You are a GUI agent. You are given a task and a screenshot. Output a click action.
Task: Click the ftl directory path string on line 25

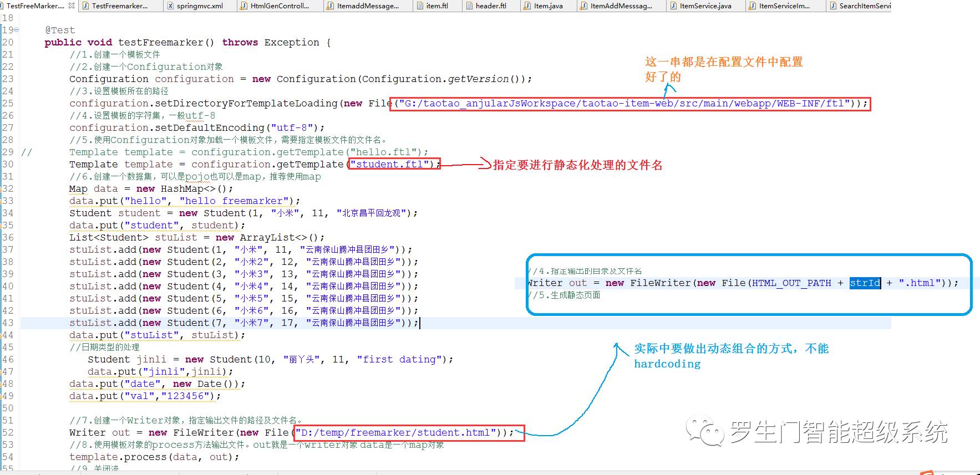pos(624,103)
